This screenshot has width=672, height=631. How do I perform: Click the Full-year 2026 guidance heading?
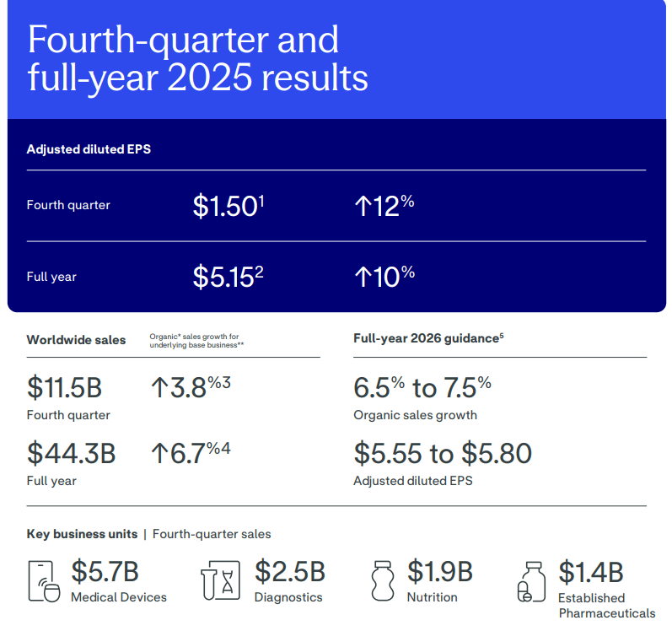pyautogui.click(x=426, y=338)
